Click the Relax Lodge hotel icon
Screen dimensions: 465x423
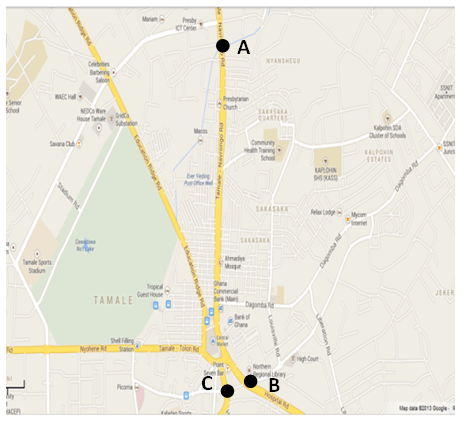(x=339, y=212)
